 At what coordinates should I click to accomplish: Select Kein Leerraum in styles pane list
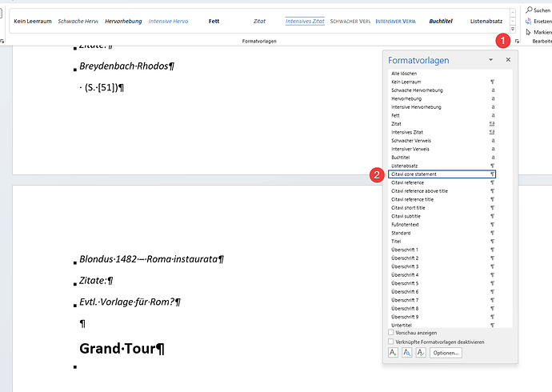pos(442,82)
